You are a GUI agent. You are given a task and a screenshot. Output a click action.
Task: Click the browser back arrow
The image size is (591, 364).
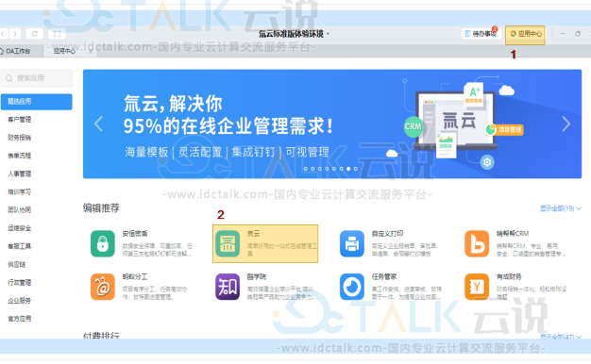[3, 34]
